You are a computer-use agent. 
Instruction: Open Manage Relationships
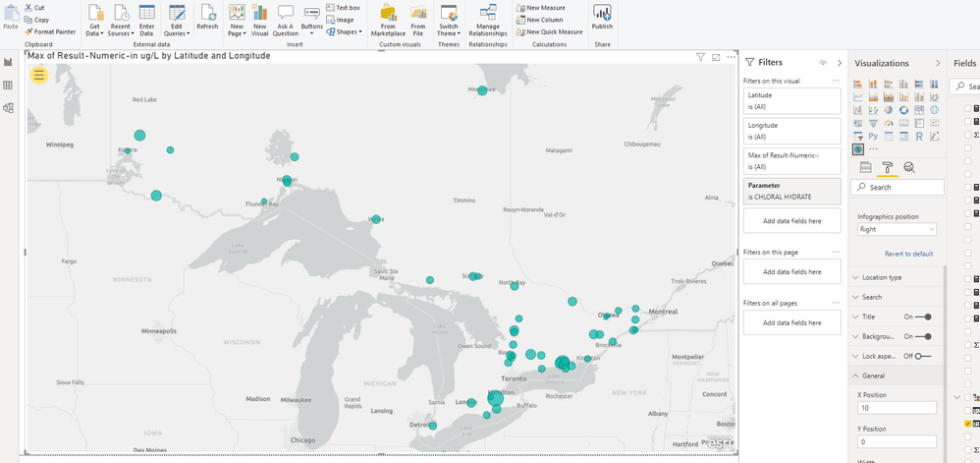(487, 20)
